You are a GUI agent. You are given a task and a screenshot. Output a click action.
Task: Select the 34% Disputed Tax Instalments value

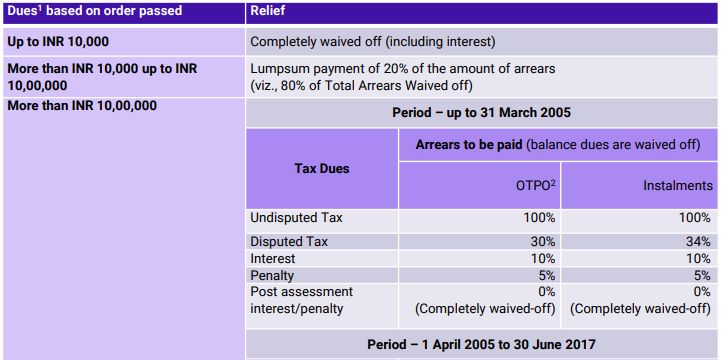tap(698, 242)
